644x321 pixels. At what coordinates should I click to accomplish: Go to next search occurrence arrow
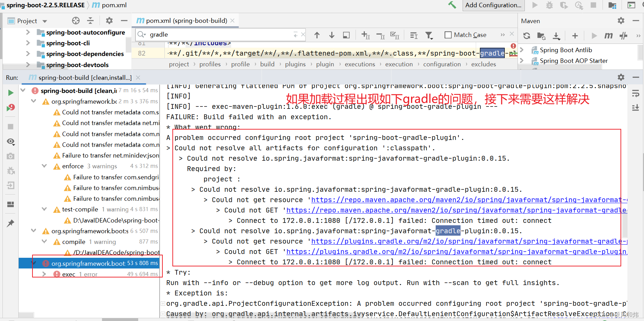click(x=332, y=35)
